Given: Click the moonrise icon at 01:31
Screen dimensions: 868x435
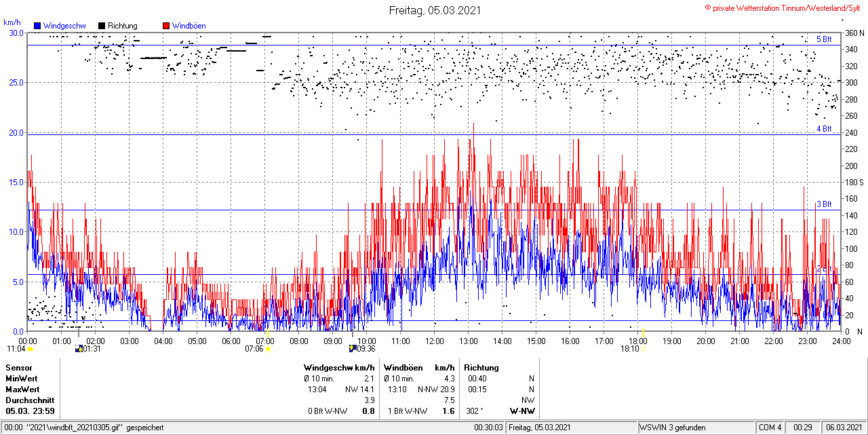Looking at the screenshot, I should pyautogui.click(x=79, y=349).
